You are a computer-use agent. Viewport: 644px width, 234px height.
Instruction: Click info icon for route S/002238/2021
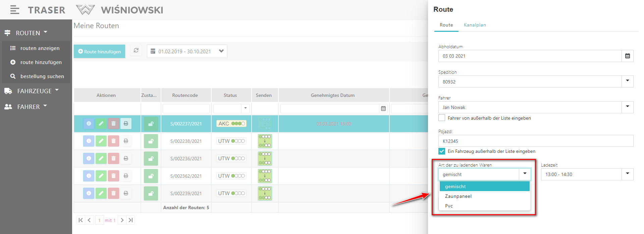pyautogui.click(x=89, y=141)
